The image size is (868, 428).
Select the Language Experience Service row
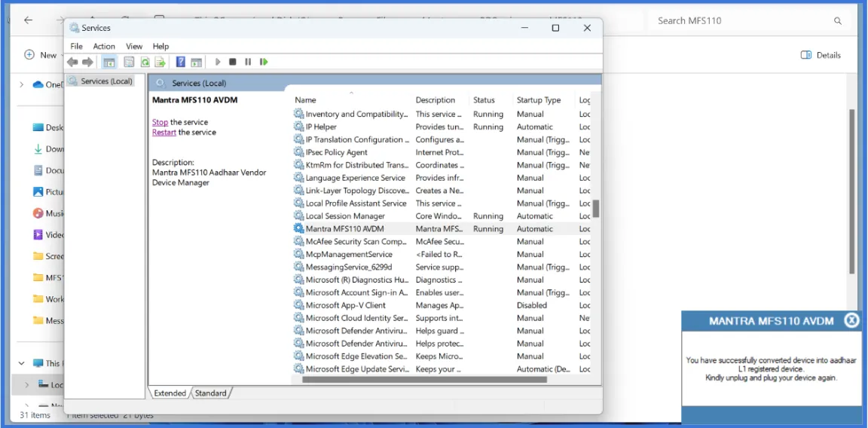442,178
